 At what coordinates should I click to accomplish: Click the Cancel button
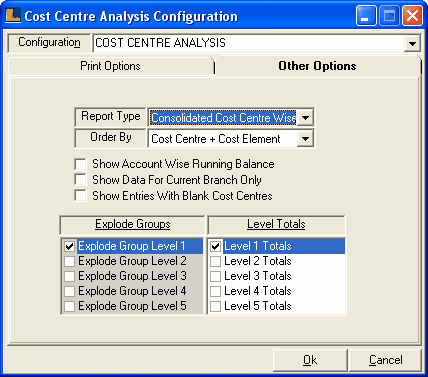point(385,360)
